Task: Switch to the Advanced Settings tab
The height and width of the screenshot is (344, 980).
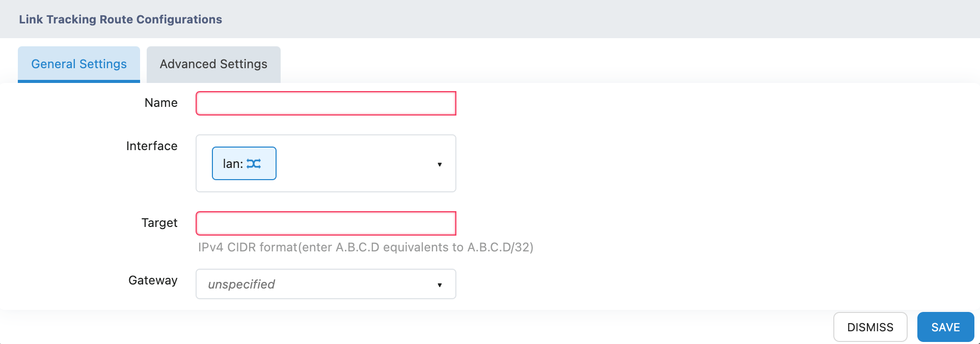Action: [213, 64]
